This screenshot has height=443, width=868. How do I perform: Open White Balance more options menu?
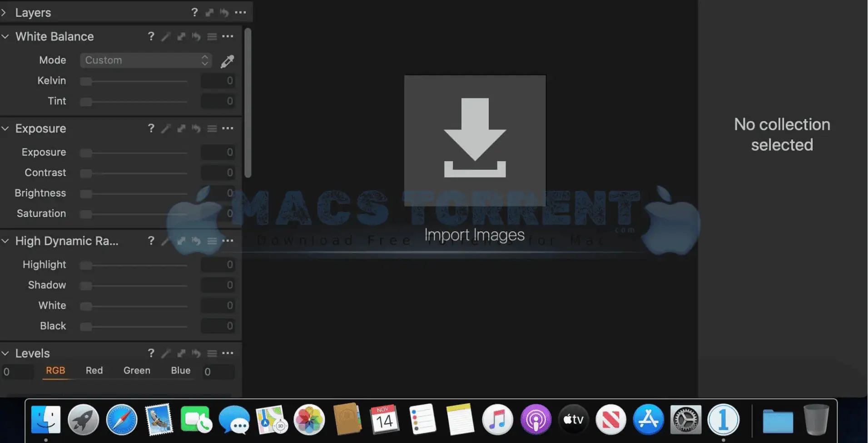coord(228,36)
